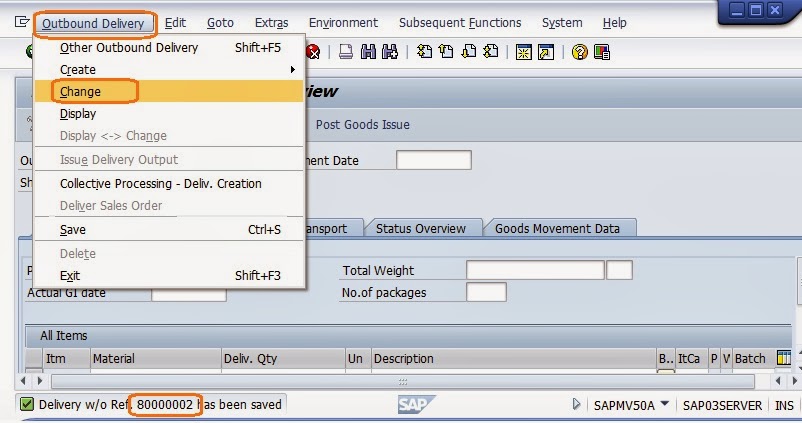This screenshot has height=423, width=802.
Task: Open the Goto menu
Action: [220, 23]
